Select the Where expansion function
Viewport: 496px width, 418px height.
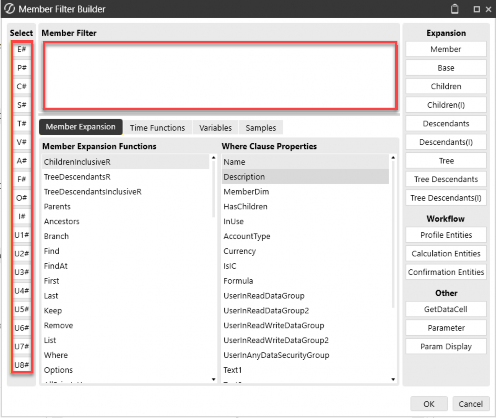click(x=125, y=355)
